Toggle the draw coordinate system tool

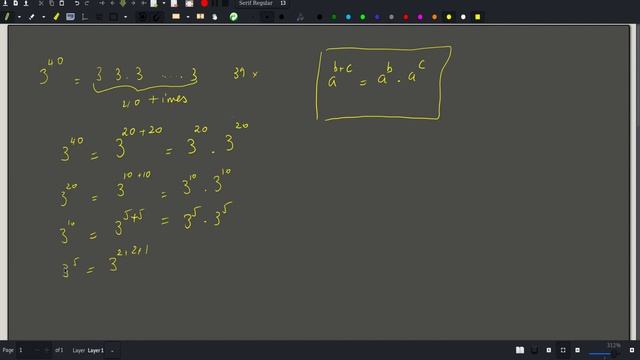click(84, 17)
